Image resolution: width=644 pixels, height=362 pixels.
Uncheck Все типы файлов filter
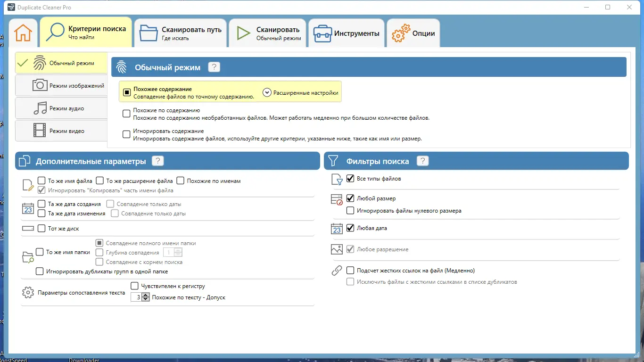[350, 179]
